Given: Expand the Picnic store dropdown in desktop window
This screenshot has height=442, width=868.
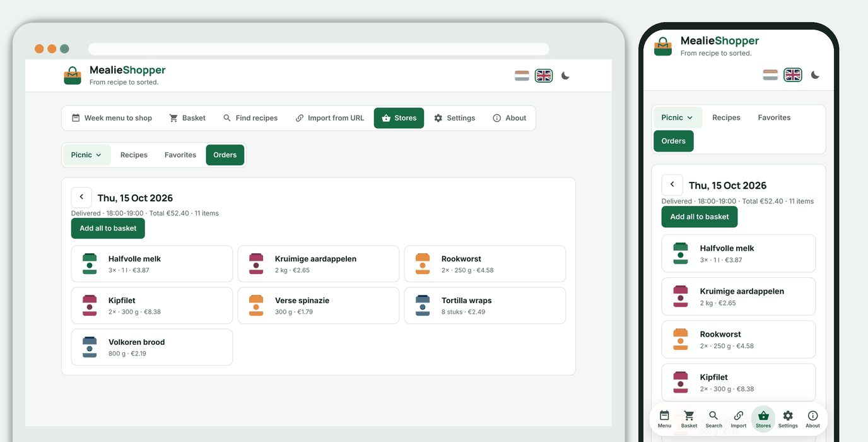Looking at the screenshot, I should (x=87, y=155).
